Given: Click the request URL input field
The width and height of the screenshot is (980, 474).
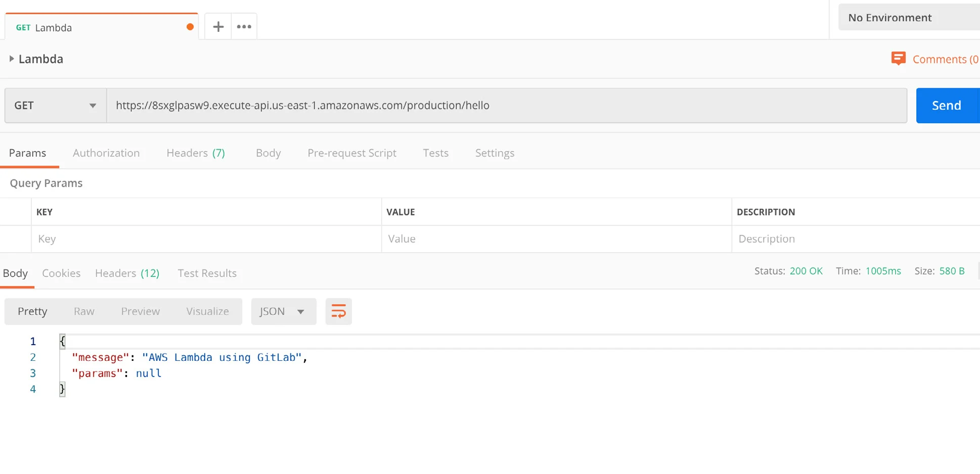Looking at the screenshot, I should (506, 106).
